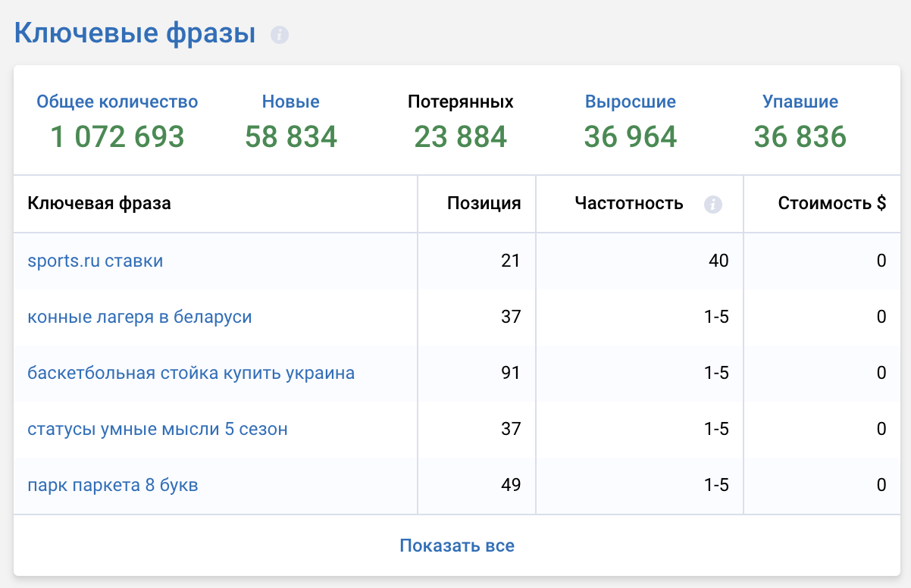Click cost 0 in статусы умные мысли row
911x588 pixels.
click(881, 429)
